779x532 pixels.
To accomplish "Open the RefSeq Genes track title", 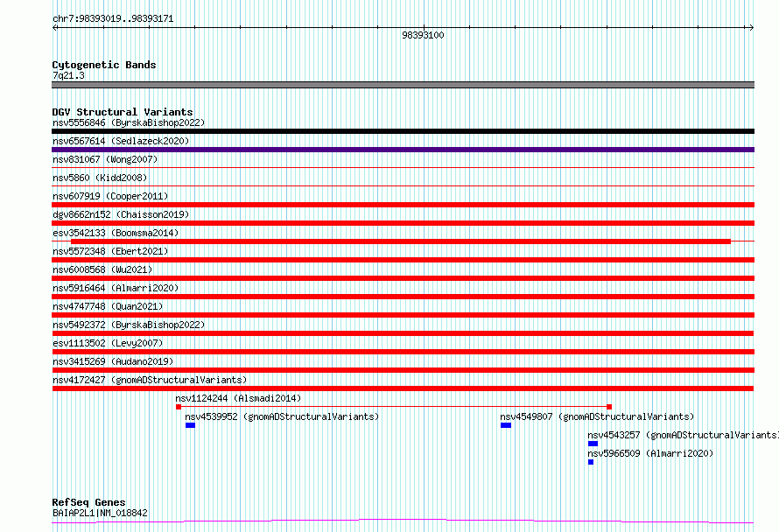I will click(x=88, y=502).
